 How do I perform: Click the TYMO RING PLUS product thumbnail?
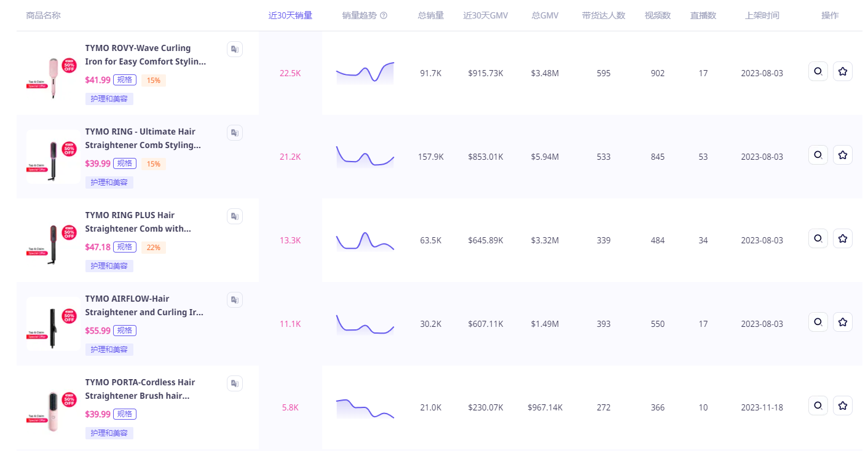[52, 240]
